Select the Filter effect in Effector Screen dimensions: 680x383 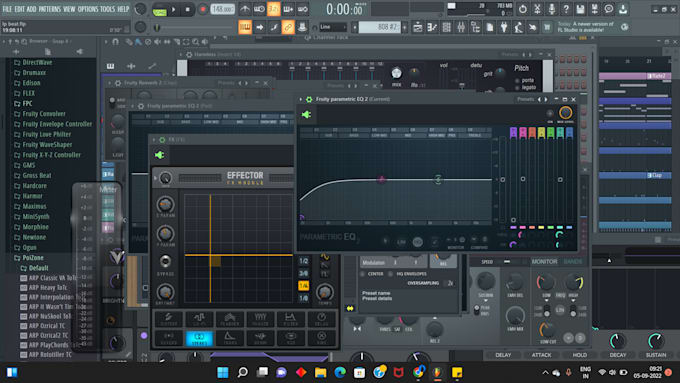[291, 320]
